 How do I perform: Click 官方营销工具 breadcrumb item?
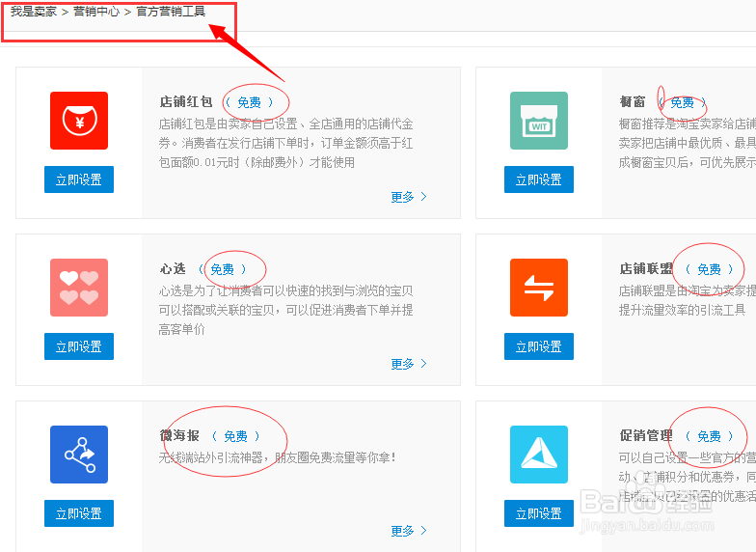pos(171,12)
